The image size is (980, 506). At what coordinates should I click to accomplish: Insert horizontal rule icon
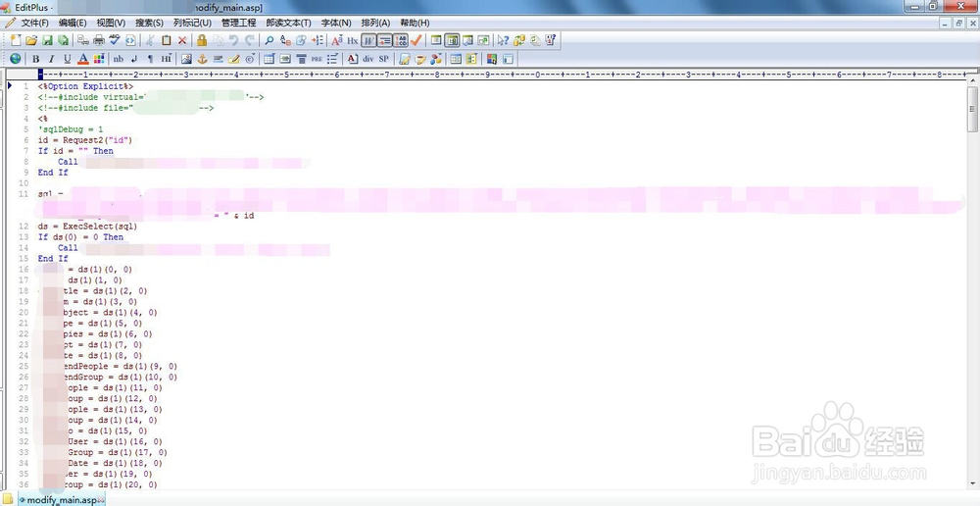(219, 59)
